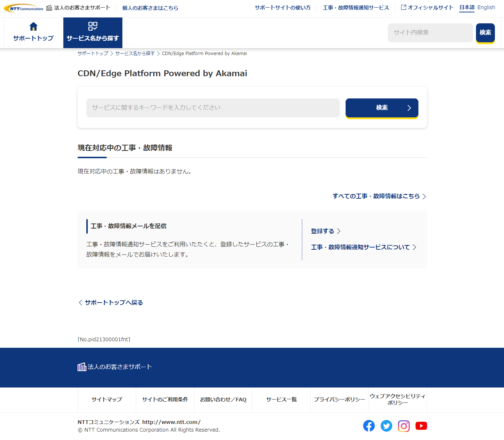The image size is (504, 440).
Task: Click the back chevron before サポートトップへ戻る
Action: tap(80, 303)
